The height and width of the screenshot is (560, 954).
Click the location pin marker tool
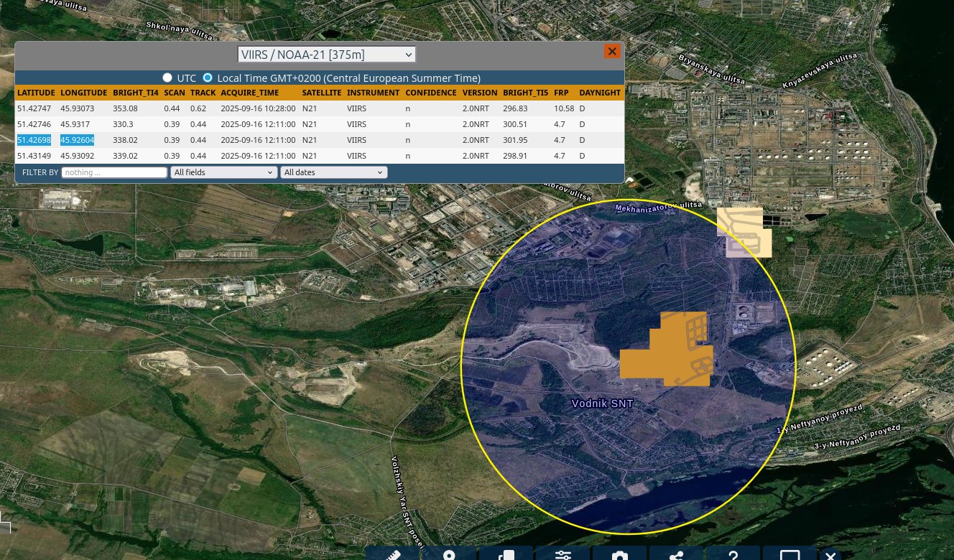[450, 555]
